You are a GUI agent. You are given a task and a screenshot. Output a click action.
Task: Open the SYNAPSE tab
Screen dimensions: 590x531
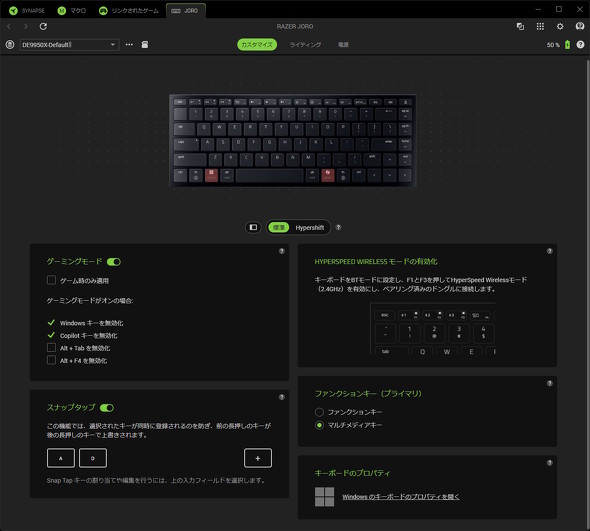coord(27,11)
